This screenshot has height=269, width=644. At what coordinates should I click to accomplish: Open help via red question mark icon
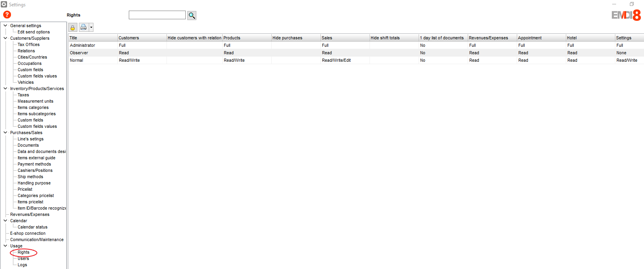click(7, 15)
